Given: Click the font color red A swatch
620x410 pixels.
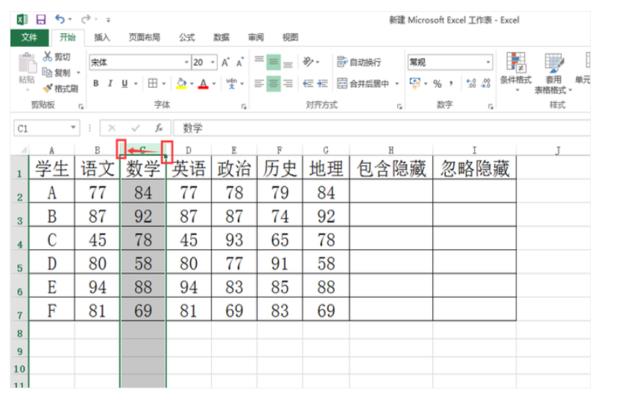Looking at the screenshot, I should (x=203, y=84).
